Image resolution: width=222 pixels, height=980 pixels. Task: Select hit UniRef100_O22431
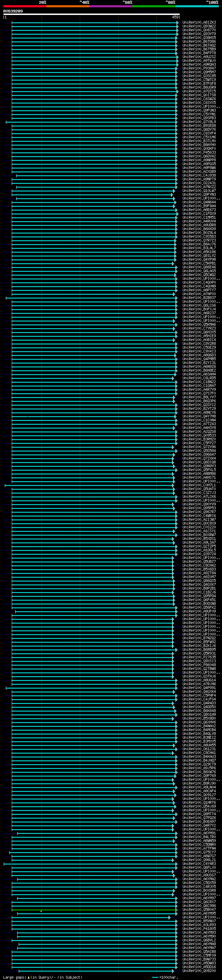click(x=199, y=183)
